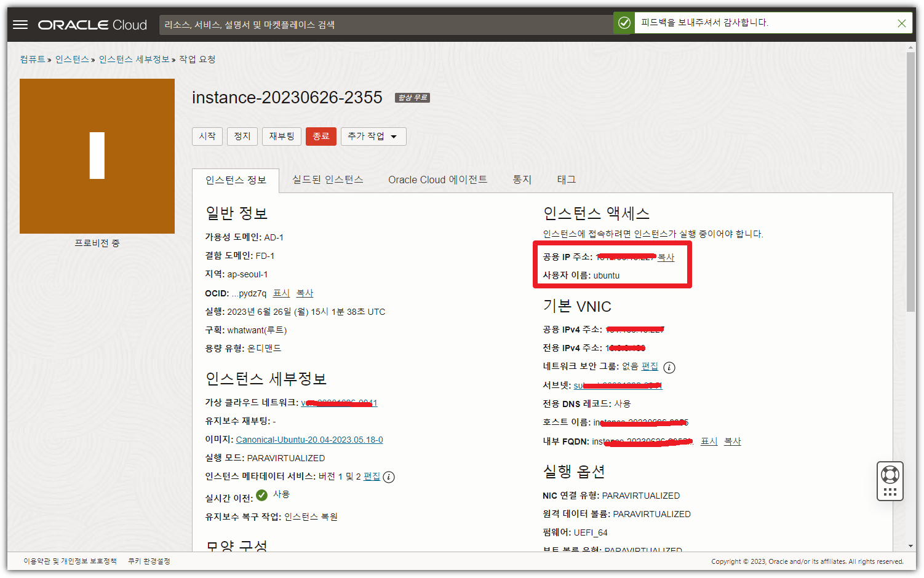Select the 사용자 이름: ubuntu text
The width and height of the screenshot is (924, 578).
point(581,275)
